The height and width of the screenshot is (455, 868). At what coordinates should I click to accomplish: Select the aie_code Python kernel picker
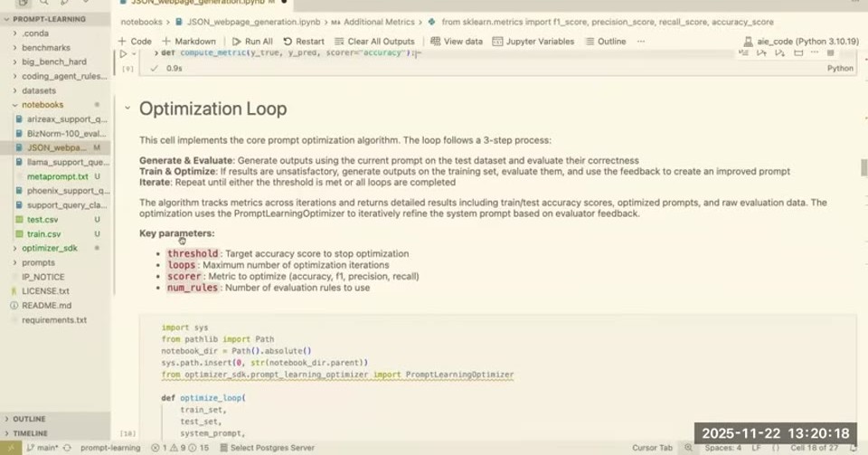pos(801,42)
